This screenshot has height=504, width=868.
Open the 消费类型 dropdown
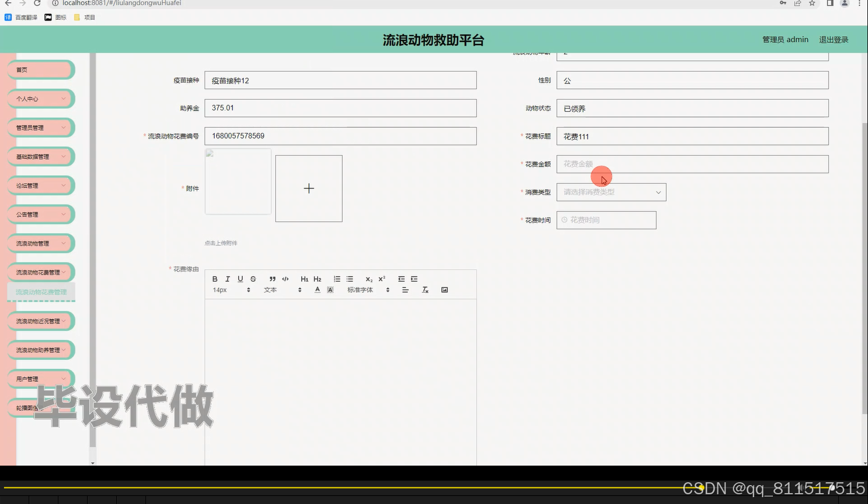610,192
